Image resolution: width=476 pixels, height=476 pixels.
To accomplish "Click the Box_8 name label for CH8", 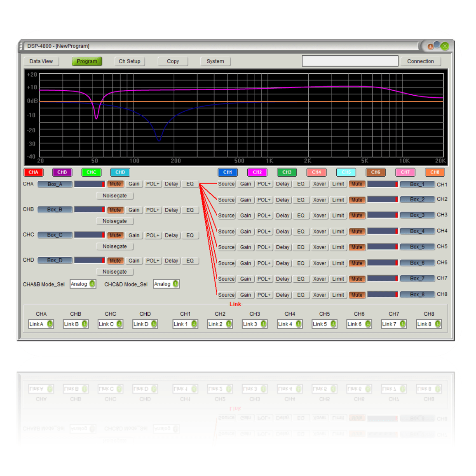I will click(x=417, y=295).
